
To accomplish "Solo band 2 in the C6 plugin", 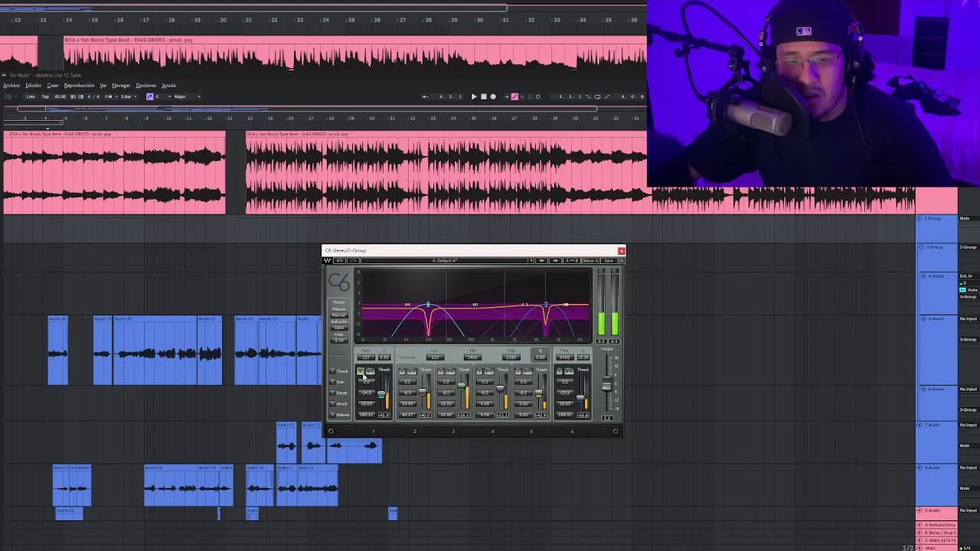I will point(402,371).
